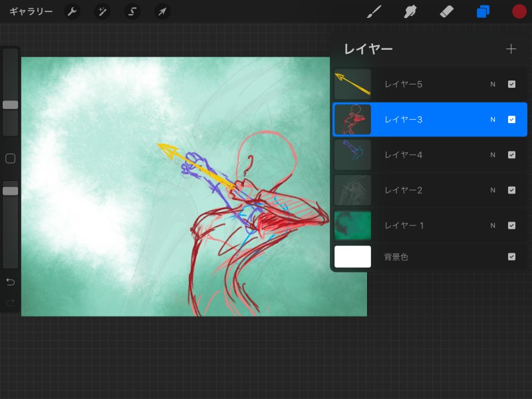Activate the Transform arrow tool
The height and width of the screenshot is (399, 532).
[x=162, y=12]
